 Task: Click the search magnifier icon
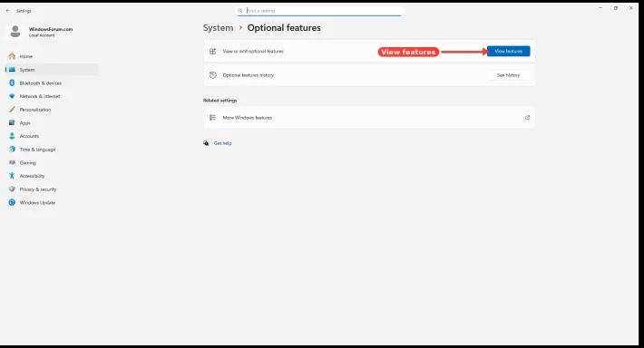click(x=239, y=11)
